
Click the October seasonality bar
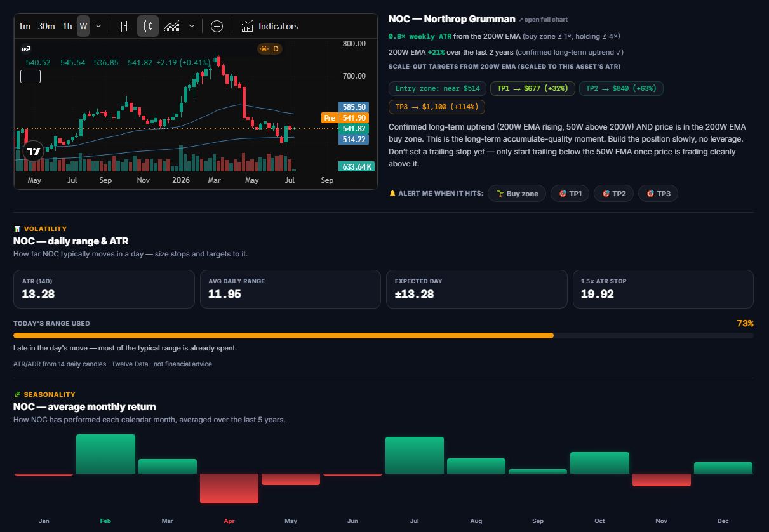pos(599,463)
